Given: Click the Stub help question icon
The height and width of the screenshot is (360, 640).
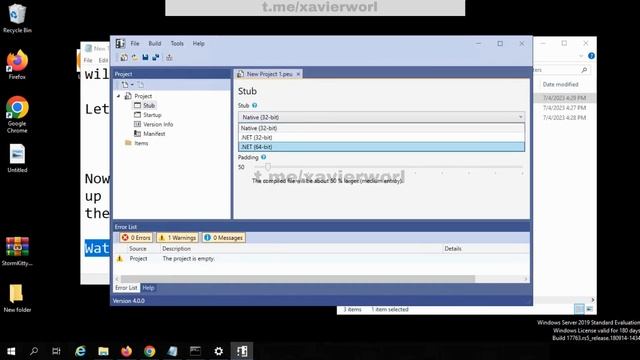Looking at the screenshot, I should tap(255, 105).
